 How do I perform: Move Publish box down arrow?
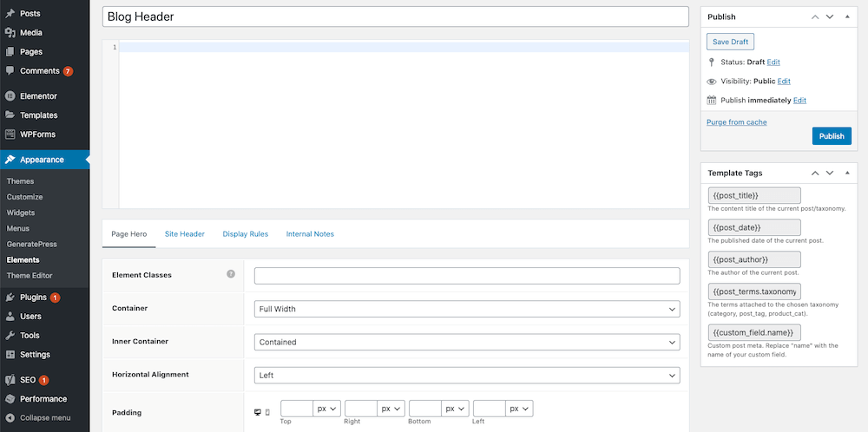[830, 16]
